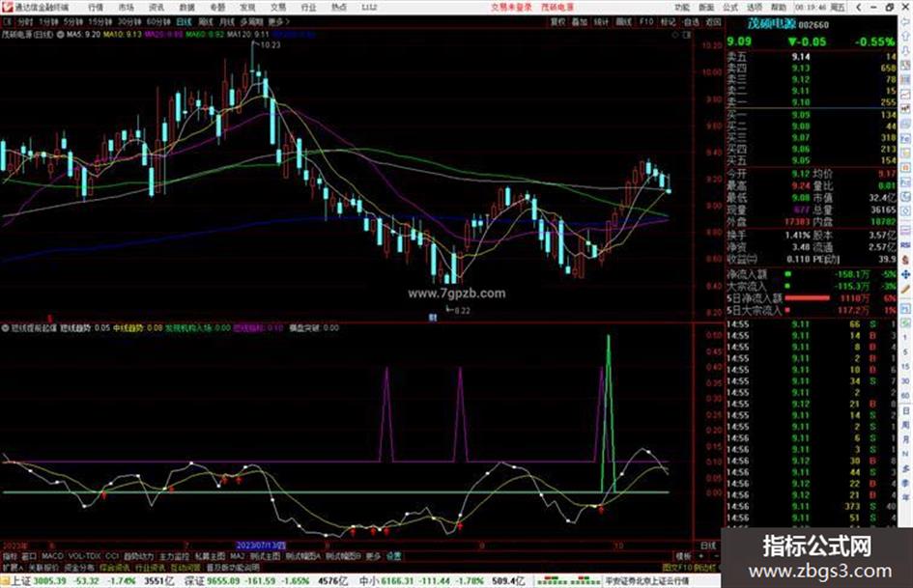Click the 净流入额 row
This screenshot has height=588, width=913.
click(812, 273)
